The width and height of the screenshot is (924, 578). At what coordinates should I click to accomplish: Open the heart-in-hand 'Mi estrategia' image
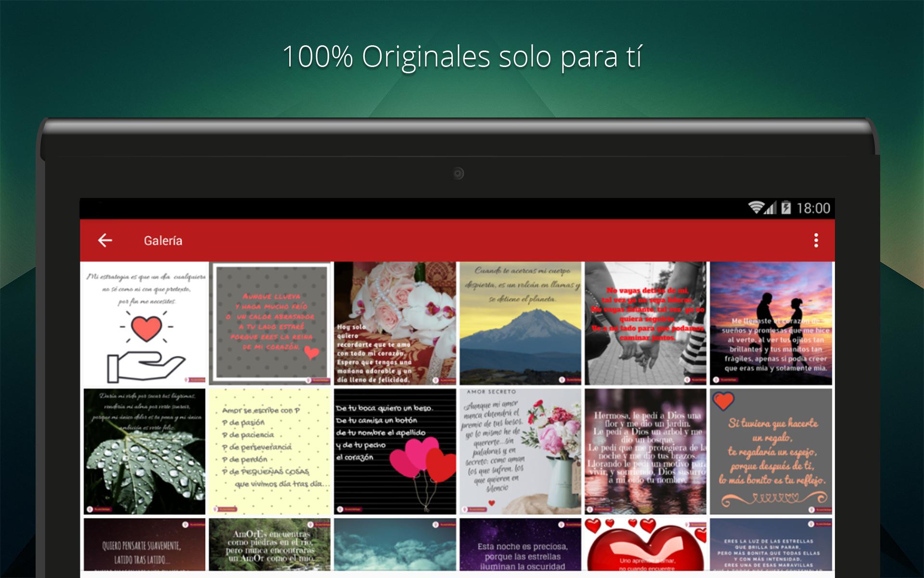coord(144,323)
